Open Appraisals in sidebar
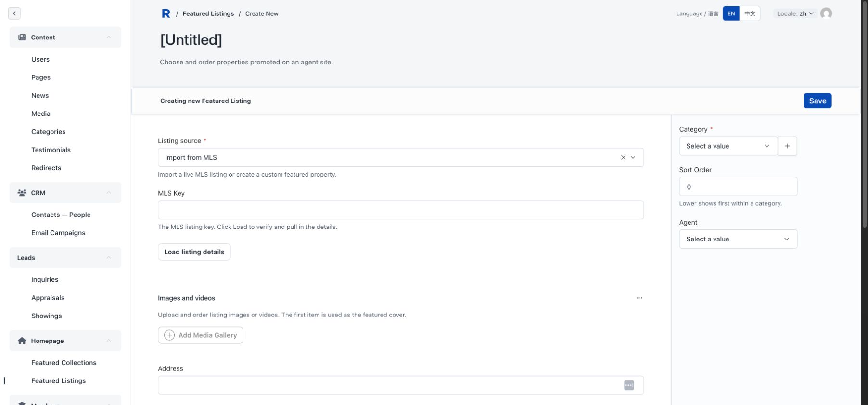868x405 pixels. (48, 298)
